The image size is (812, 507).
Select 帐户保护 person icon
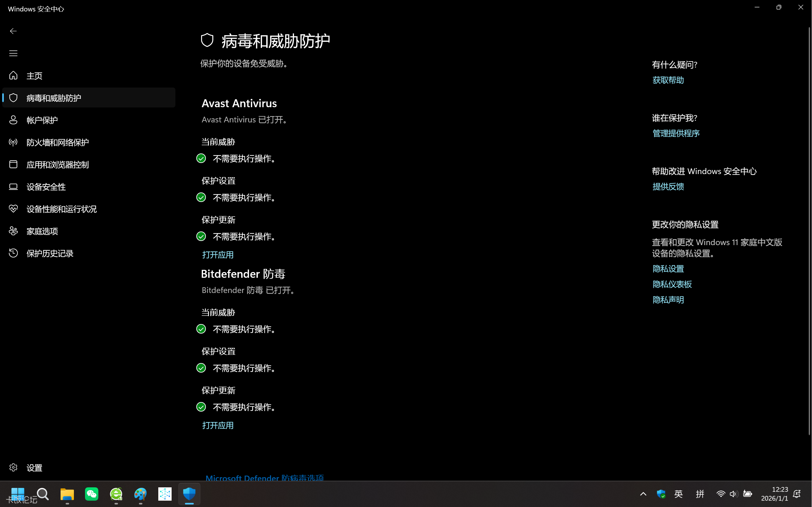tap(13, 120)
